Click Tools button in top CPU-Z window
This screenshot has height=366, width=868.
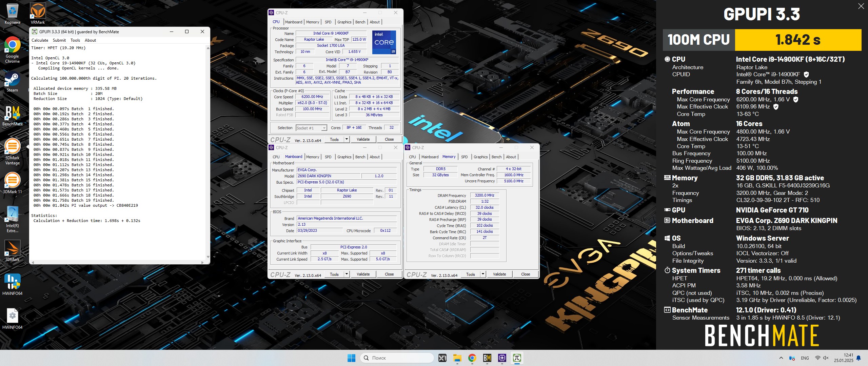(x=334, y=139)
